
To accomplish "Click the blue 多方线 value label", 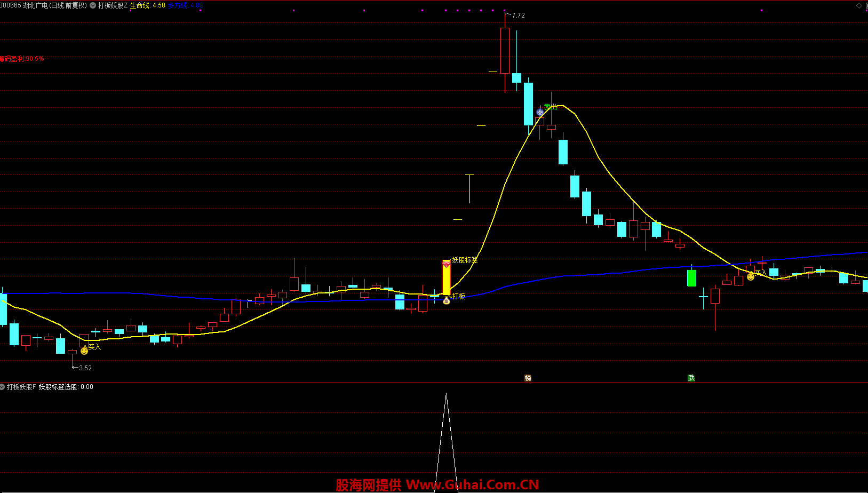I will point(185,5).
